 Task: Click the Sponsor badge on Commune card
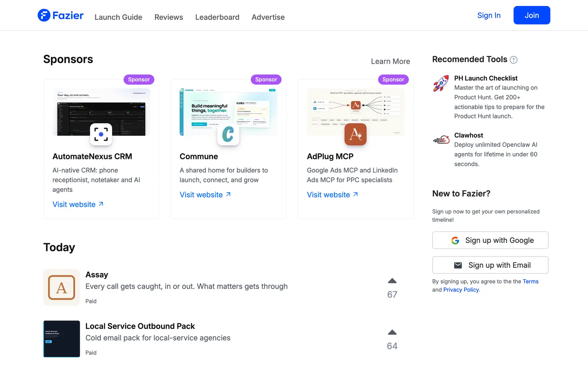266,79
